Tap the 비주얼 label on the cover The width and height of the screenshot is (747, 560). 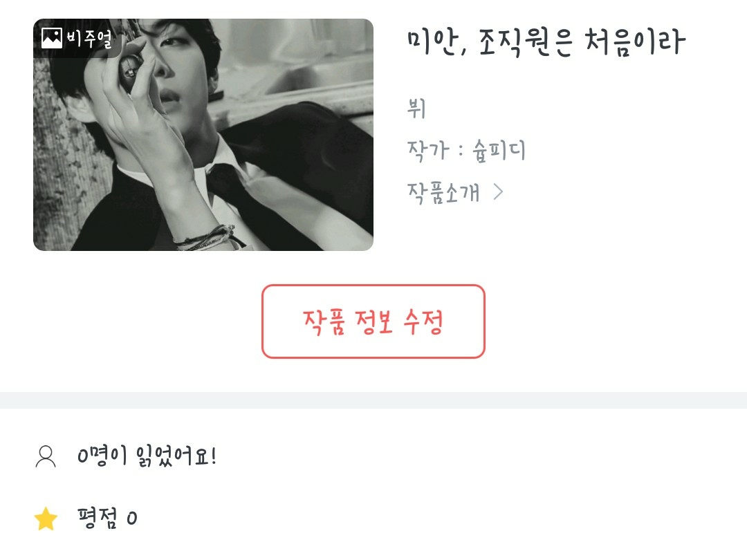tap(89, 39)
